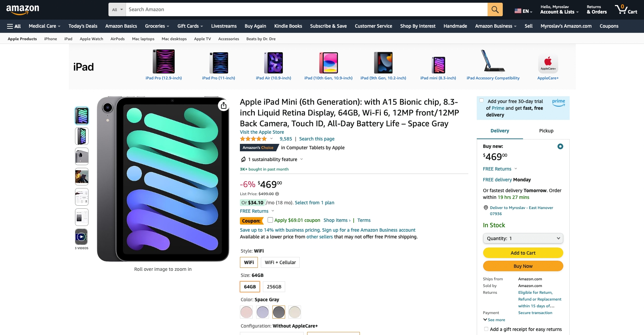Screen dimensions: 644x335
Task: Play the product videos thumbnail
Action: [x=81, y=237]
